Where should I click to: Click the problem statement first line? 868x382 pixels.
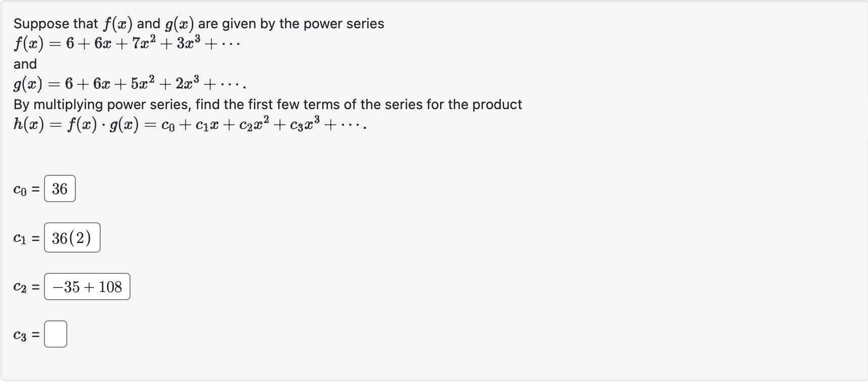pyautogui.click(x=198, y=23)
